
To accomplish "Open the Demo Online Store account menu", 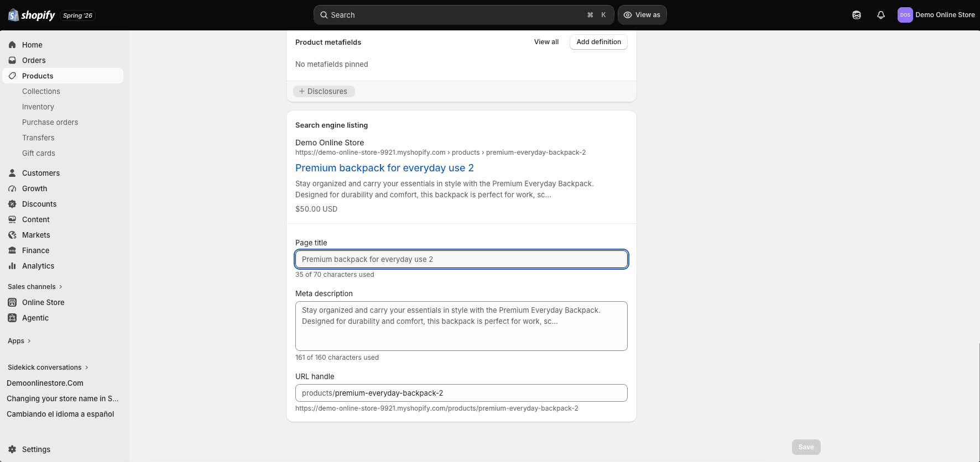I will pyautogui.click(x=936, y=15).
